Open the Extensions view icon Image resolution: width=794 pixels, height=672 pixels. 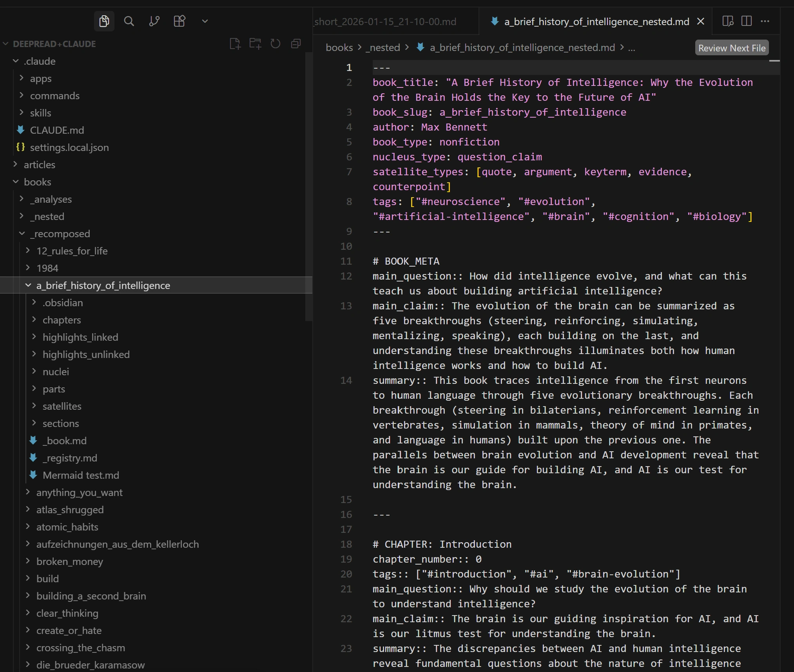pos(179,21)
